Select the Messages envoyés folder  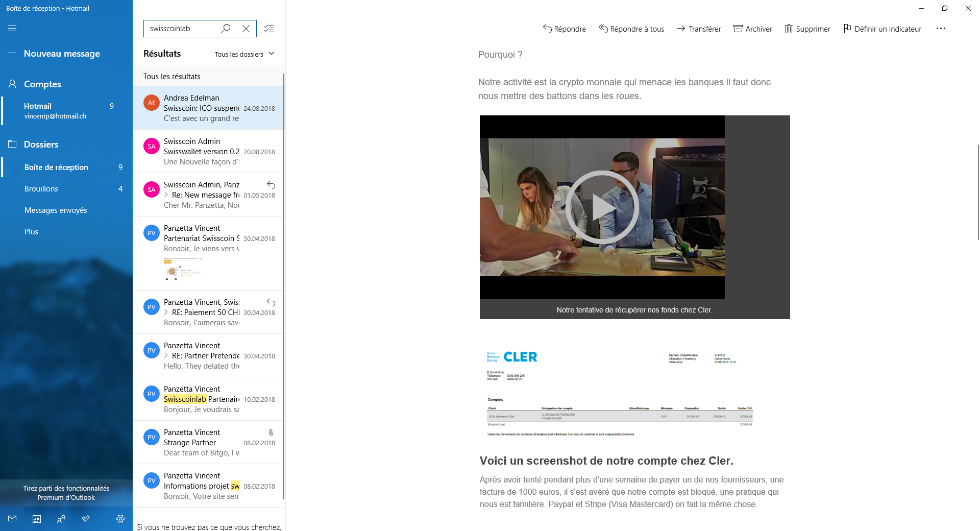point(56,210)
